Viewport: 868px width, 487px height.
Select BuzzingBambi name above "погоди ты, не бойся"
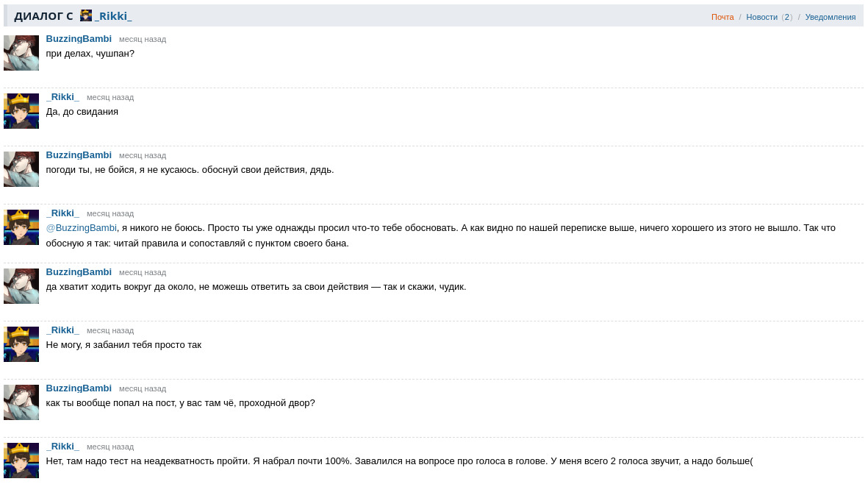click(x=79, y=155)
